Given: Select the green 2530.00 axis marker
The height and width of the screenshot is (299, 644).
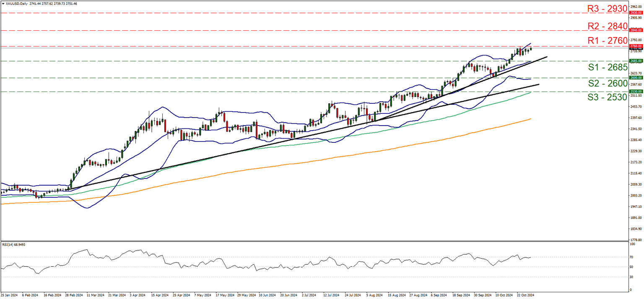Looking at the screenshot, I should (636, 92).
